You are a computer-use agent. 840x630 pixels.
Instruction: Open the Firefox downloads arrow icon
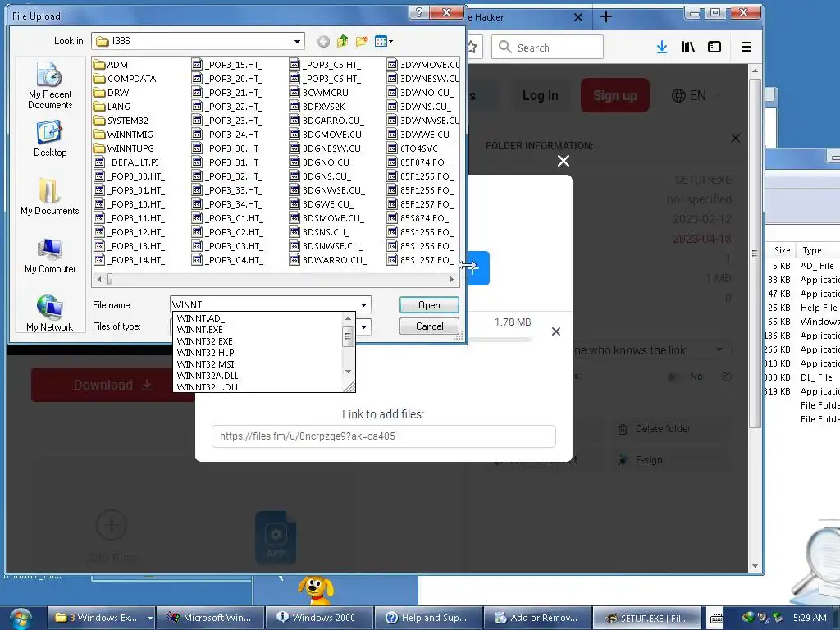pyautogui.click(x=662, y=47)
